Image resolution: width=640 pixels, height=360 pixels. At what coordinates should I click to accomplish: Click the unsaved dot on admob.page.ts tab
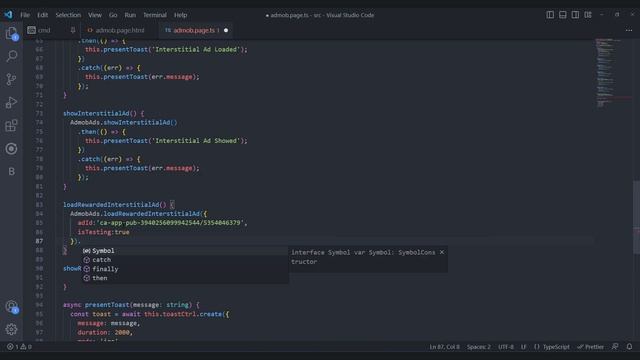226,30
